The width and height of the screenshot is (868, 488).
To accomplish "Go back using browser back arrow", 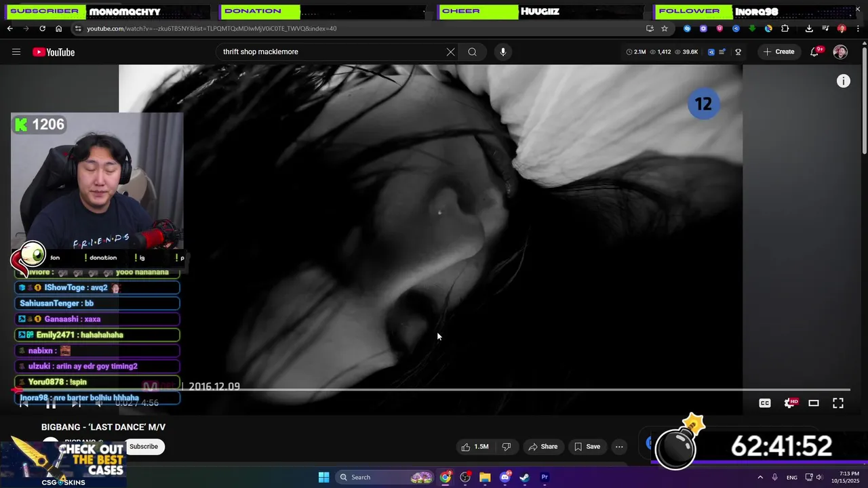I will [10, 28].
